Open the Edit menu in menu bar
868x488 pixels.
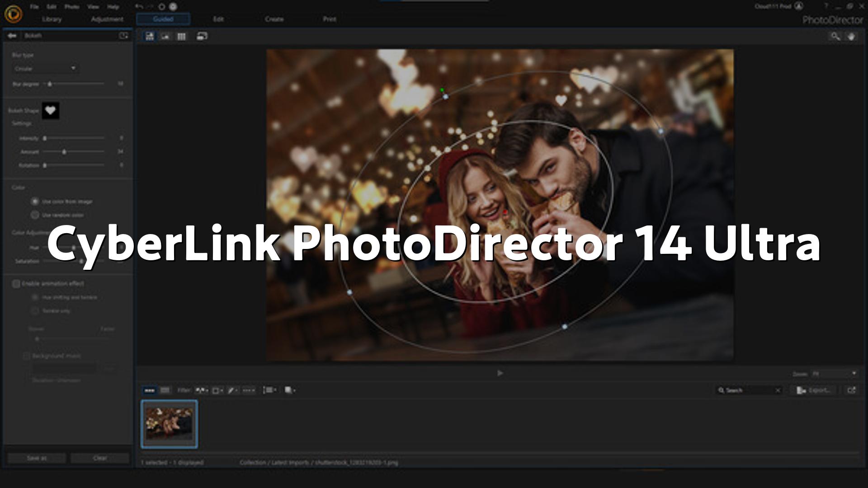coord(52,7)
